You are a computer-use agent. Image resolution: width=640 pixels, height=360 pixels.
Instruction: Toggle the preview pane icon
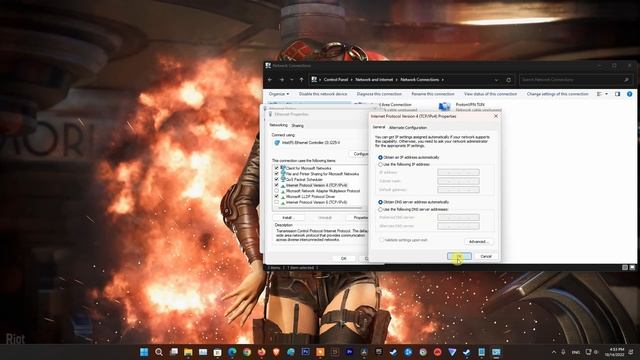click(x=617, y=94)
